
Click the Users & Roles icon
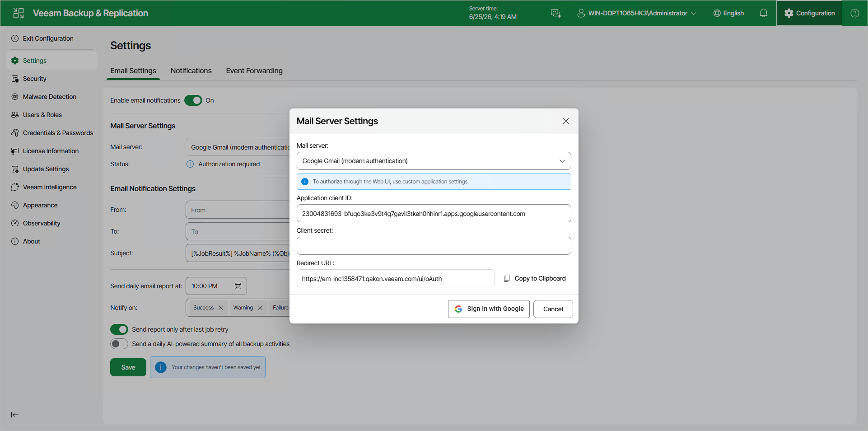pyautogui.click(x=15, y=115)
